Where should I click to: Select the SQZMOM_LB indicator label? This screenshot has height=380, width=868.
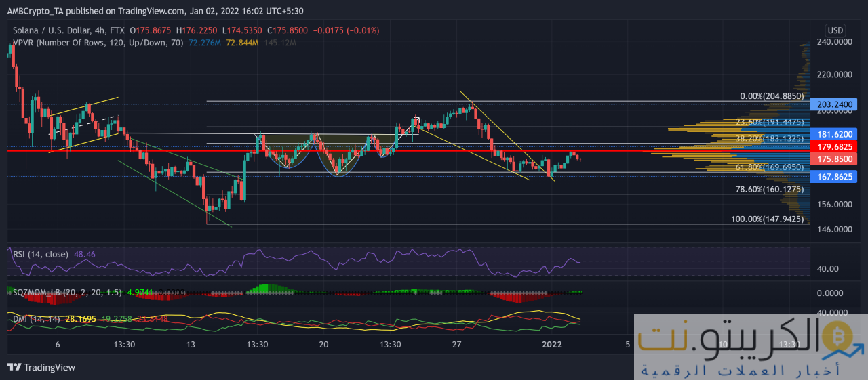tap(40, 291)
